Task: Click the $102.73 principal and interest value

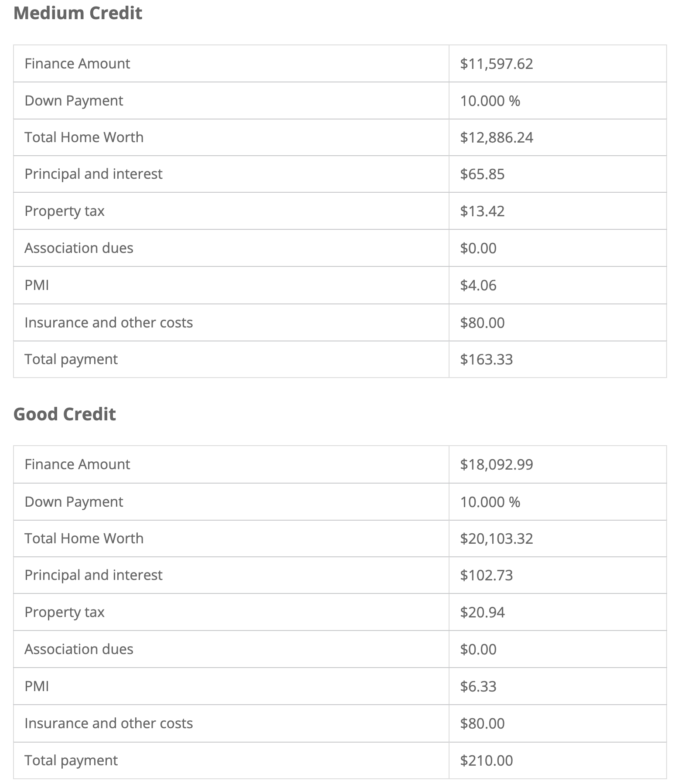Action: click(487, 576)
